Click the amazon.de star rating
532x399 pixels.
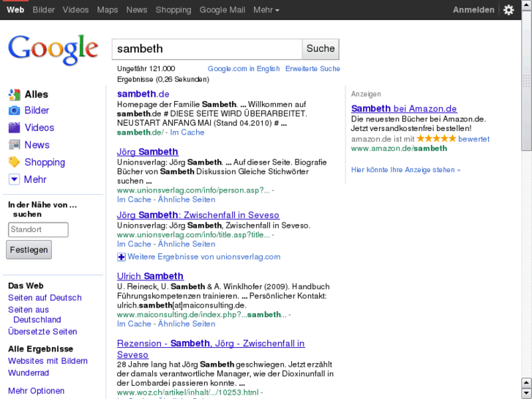pyautogui.click(x=436, y=138)
